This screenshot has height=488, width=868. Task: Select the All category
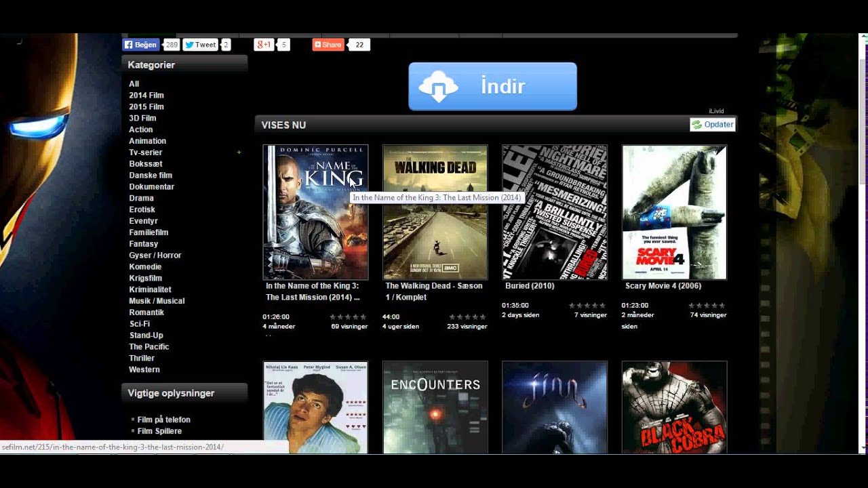click(x=134, y=84)
